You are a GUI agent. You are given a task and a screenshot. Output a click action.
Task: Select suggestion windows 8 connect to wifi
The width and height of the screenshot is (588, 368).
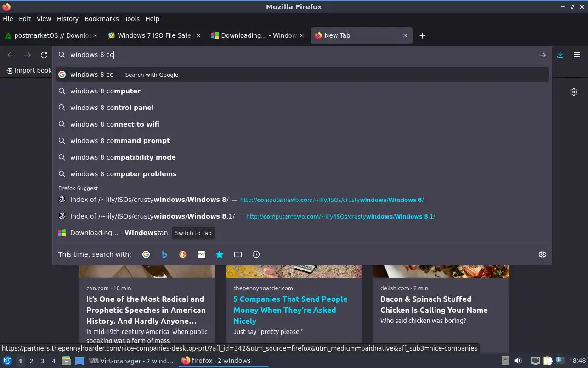[x=302, y=124]
